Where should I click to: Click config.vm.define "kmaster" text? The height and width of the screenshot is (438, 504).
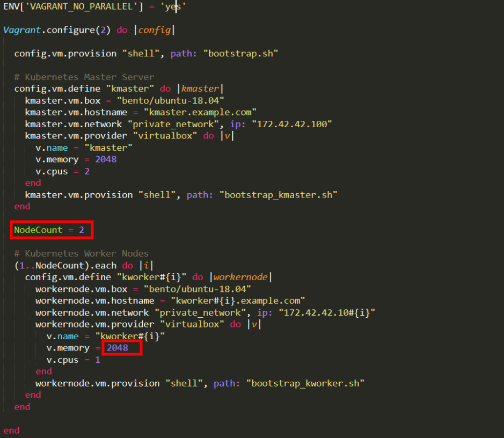(84, 89)
